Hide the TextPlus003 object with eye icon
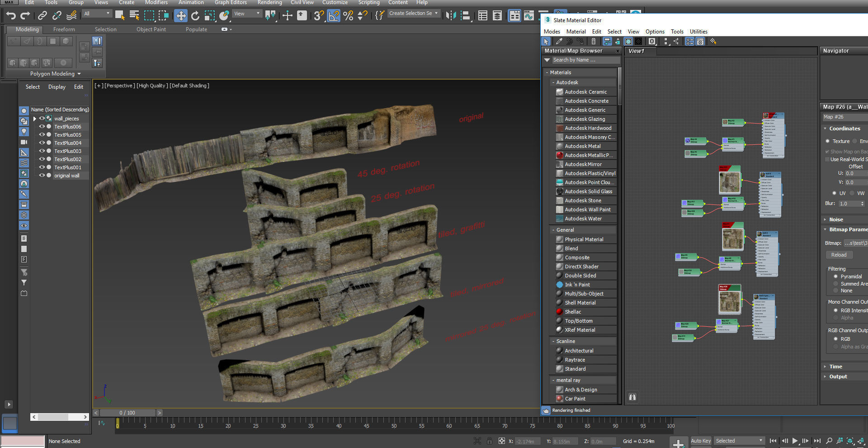Image resolution: width=868 pixels, height=448 pixels. coord(42,151)
